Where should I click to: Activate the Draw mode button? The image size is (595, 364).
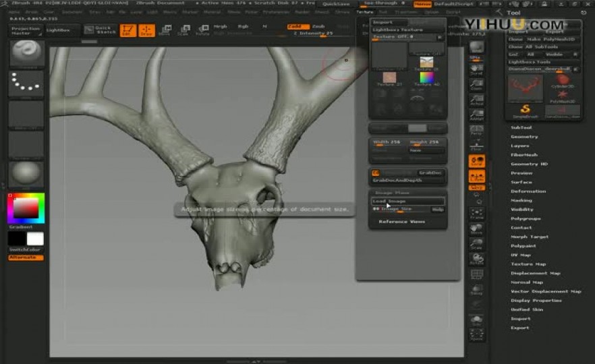click(x=146, y=30)
